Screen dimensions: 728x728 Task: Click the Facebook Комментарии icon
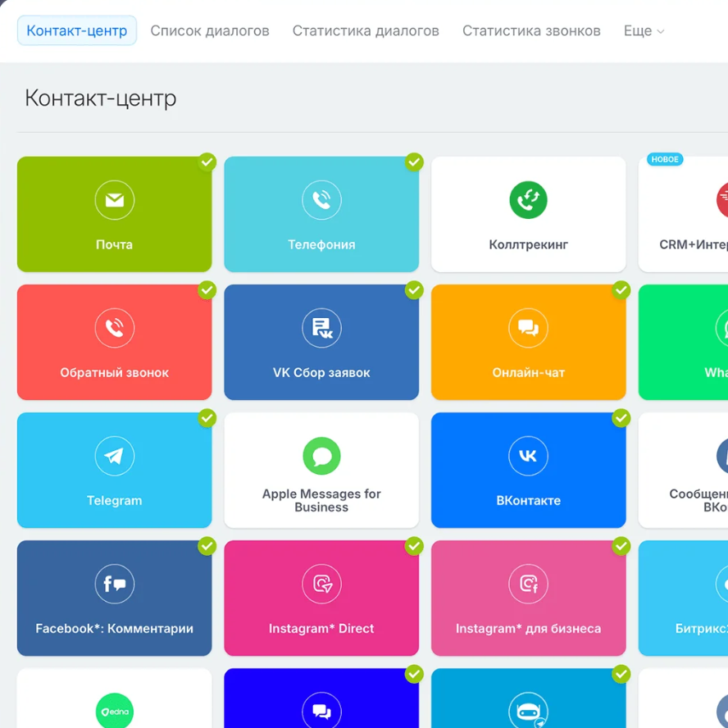(114, 584)
